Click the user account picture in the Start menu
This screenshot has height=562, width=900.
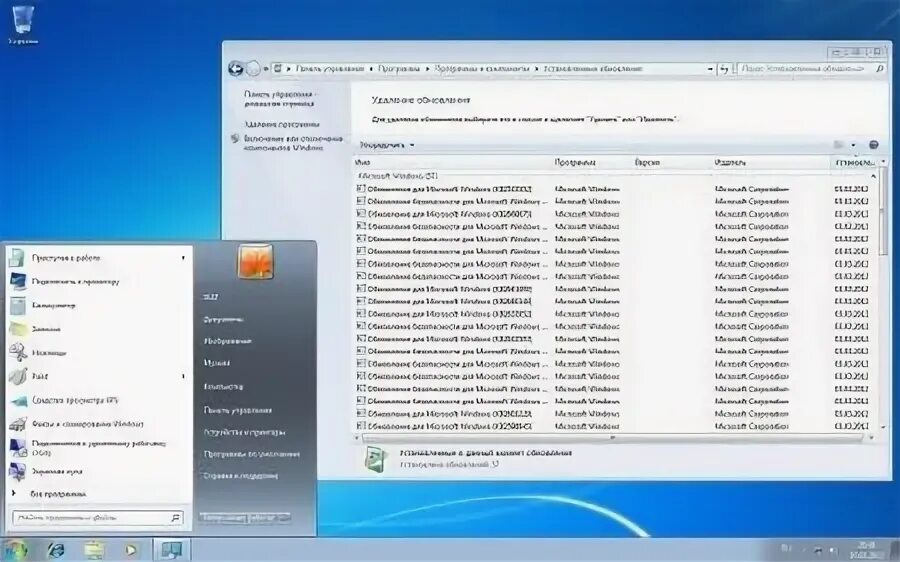(255, 262)
